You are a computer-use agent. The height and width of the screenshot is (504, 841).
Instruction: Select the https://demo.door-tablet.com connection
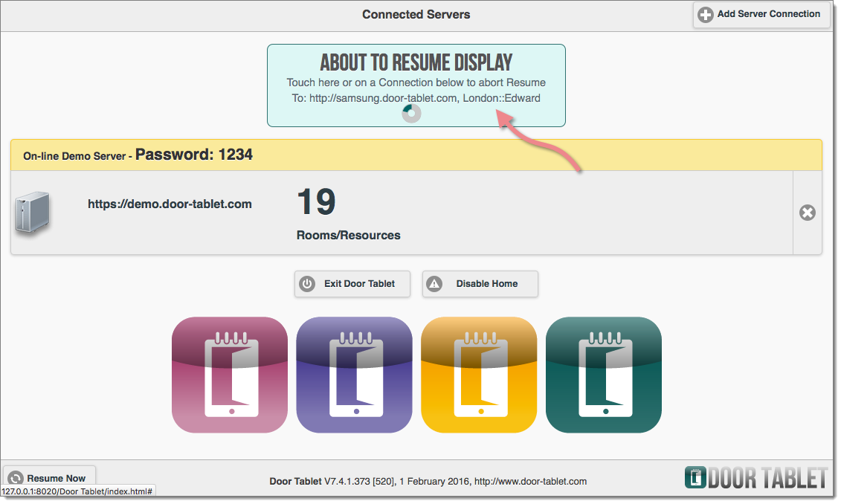[x=170, y=204]
